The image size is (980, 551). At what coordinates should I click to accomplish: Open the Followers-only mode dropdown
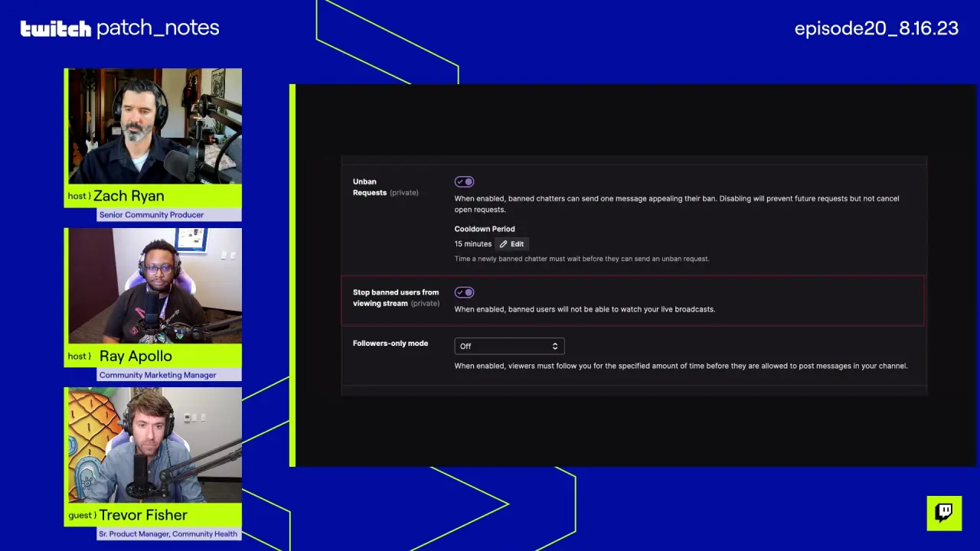click(x=509, y=346)
